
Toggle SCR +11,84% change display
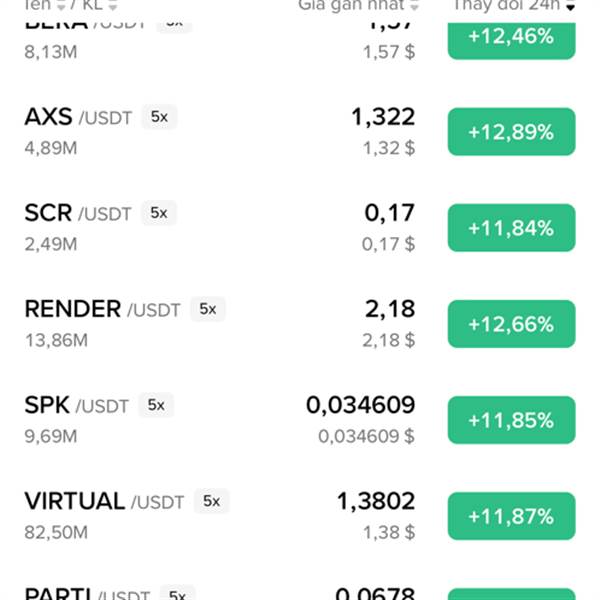(x=511, y=228)
